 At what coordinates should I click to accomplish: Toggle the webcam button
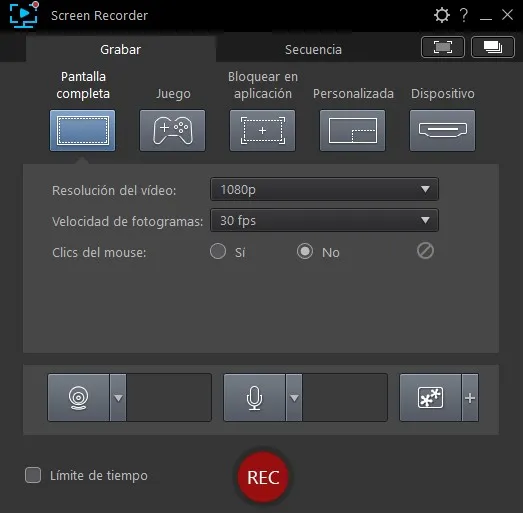[79, 398]
